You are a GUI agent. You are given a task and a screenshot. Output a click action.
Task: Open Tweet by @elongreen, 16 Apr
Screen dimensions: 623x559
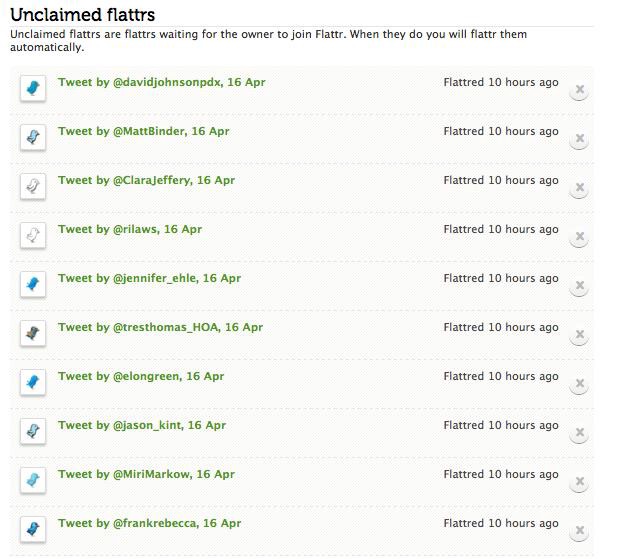point(141,376)
